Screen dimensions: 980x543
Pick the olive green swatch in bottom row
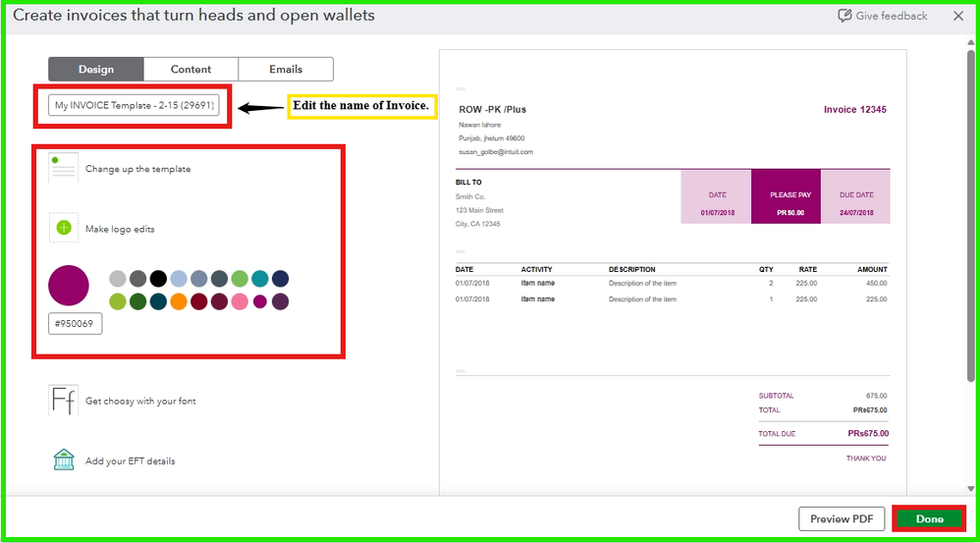tap(118, 301)
